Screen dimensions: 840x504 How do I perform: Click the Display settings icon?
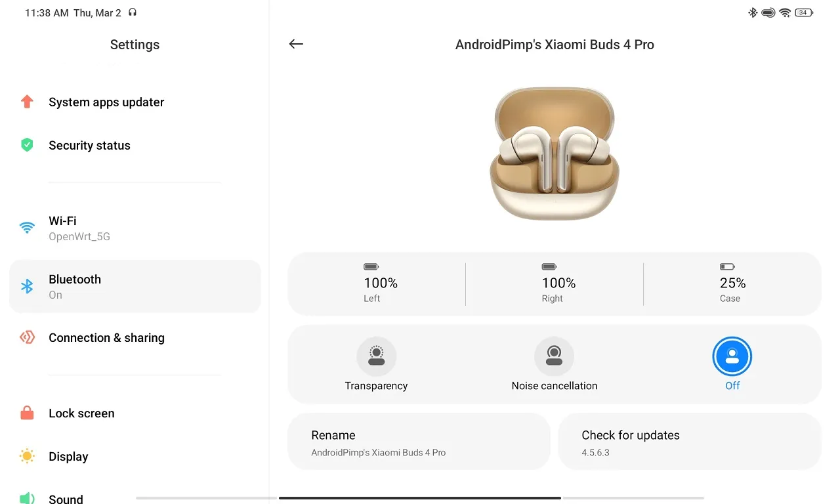coord(27,456)
